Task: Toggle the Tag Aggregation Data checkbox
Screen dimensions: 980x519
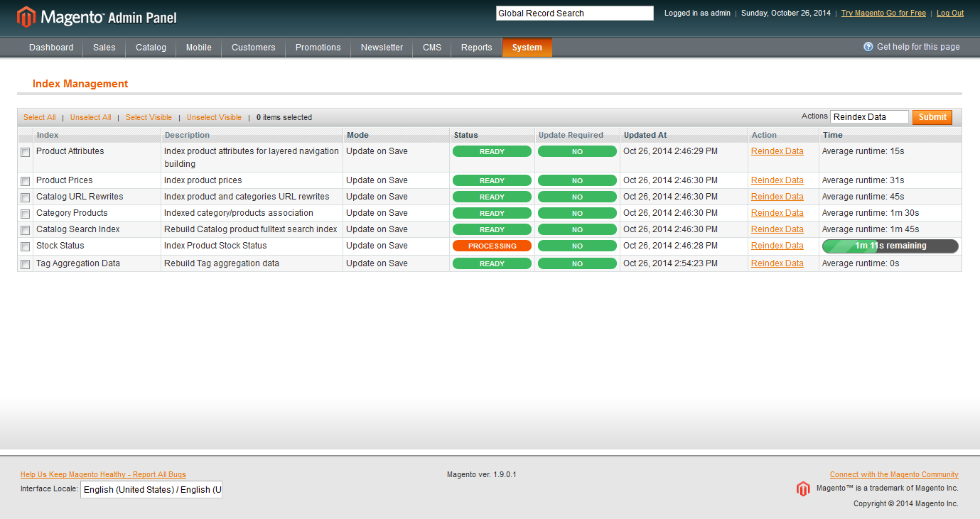Action: (x=26, y=265)
